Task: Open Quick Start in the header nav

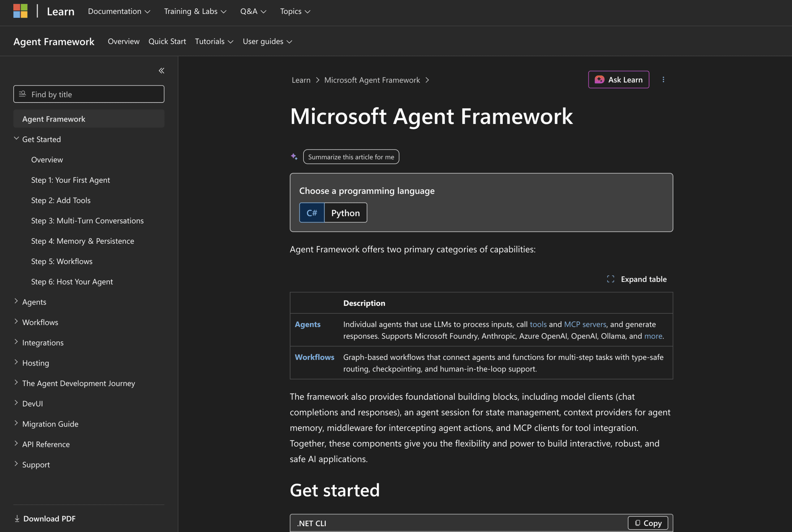Action: pyautogui.click(x=167, y=41)
